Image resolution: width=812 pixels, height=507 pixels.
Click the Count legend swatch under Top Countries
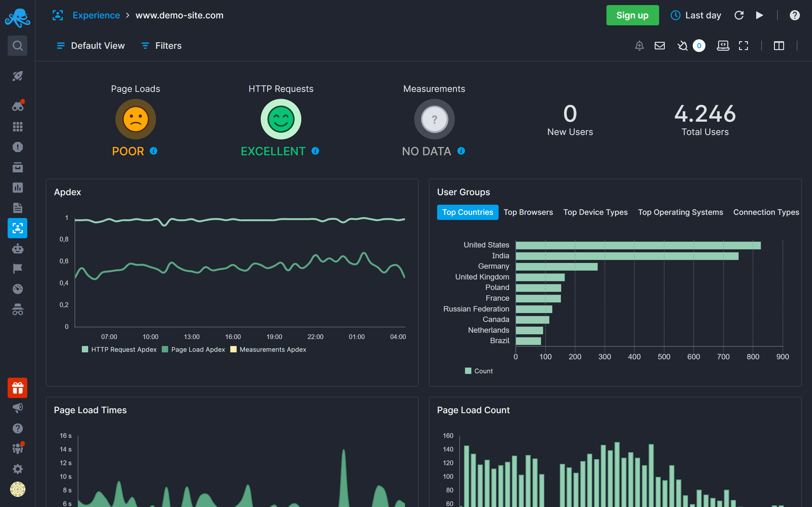(468, 371)
